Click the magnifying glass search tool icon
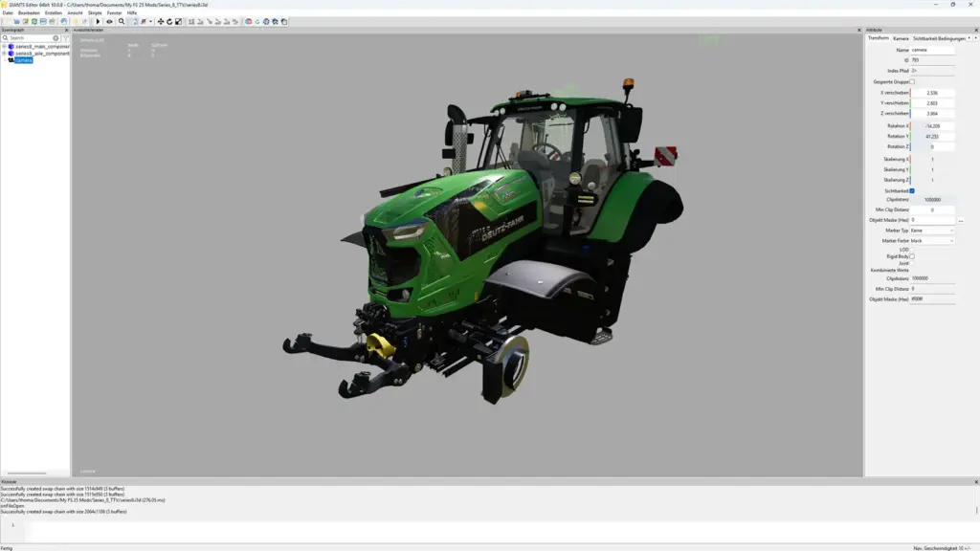Screen dimensions: 980x551 click(x=122, y=21)
